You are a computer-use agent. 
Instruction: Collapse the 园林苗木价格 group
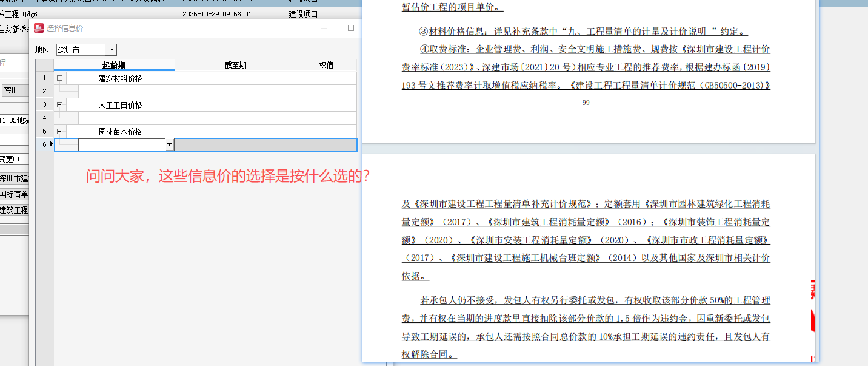[x=59, y=130]
